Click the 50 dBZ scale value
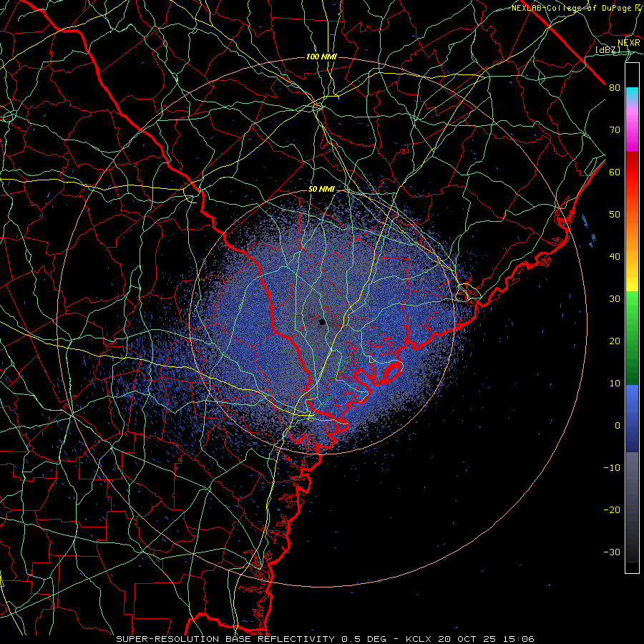 click(615, 215)
